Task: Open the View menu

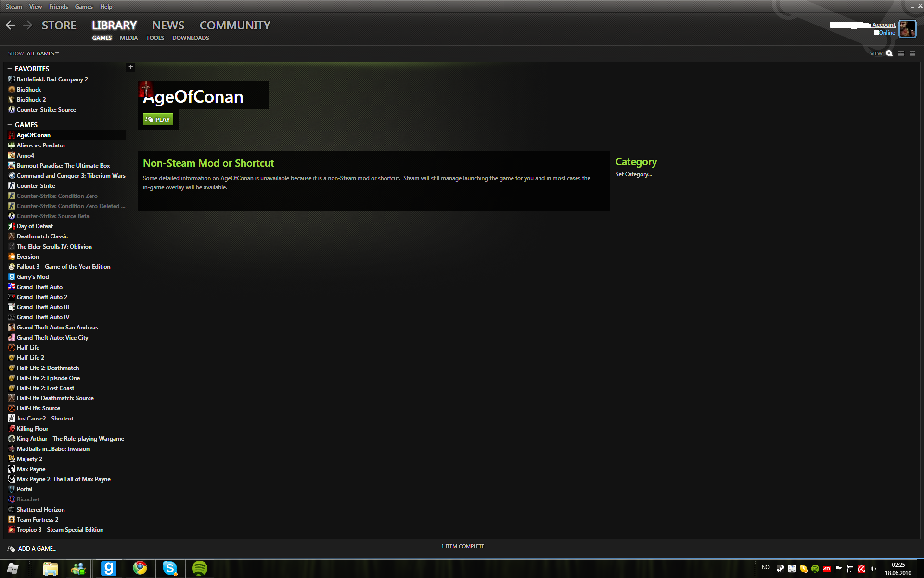Action: coord(36,7)
